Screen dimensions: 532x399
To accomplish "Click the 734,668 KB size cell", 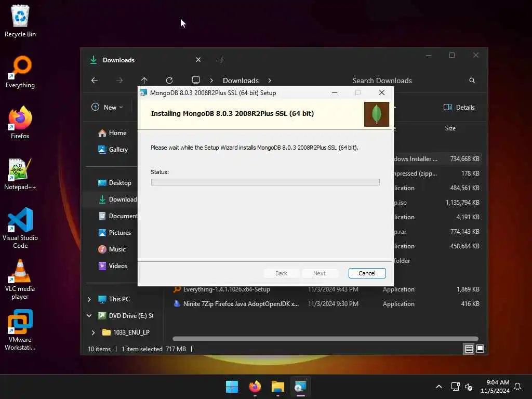I will coord(464,159).
